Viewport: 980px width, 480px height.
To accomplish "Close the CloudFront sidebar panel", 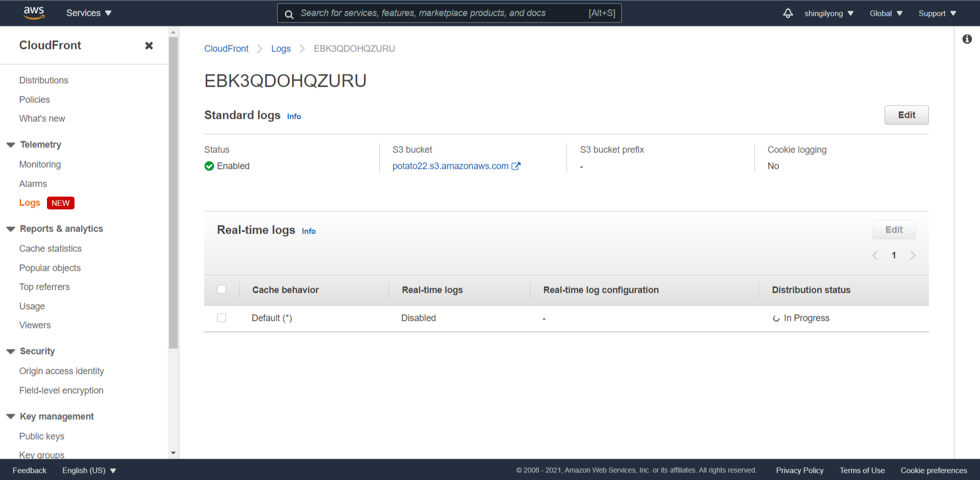I will click(149, 46).
